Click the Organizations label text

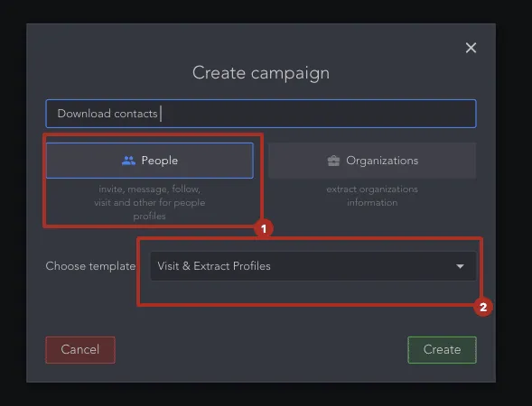tap(382, 161)
